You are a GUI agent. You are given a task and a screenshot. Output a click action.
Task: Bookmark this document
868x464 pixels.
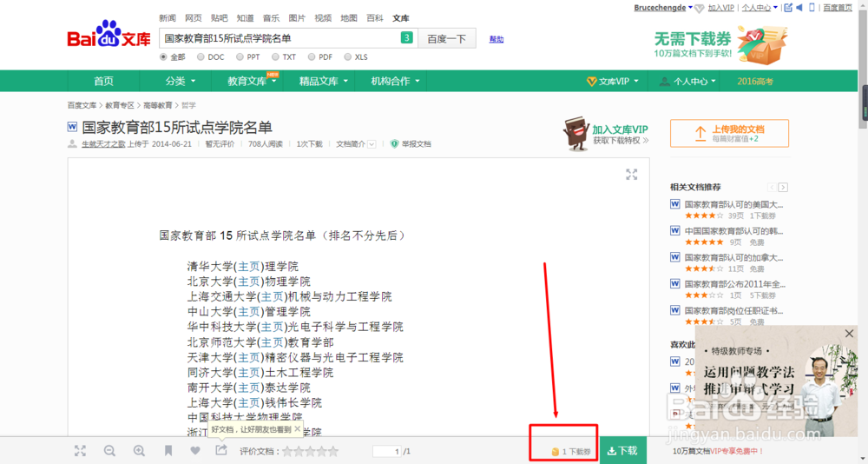(x=168, y=451)
